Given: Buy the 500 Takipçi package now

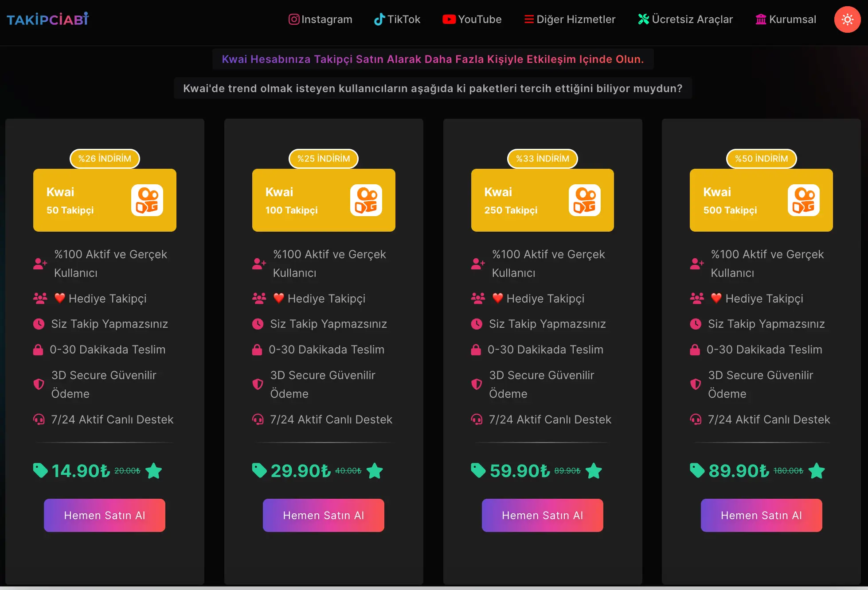Looking at the screenshot, I should 762,515.
